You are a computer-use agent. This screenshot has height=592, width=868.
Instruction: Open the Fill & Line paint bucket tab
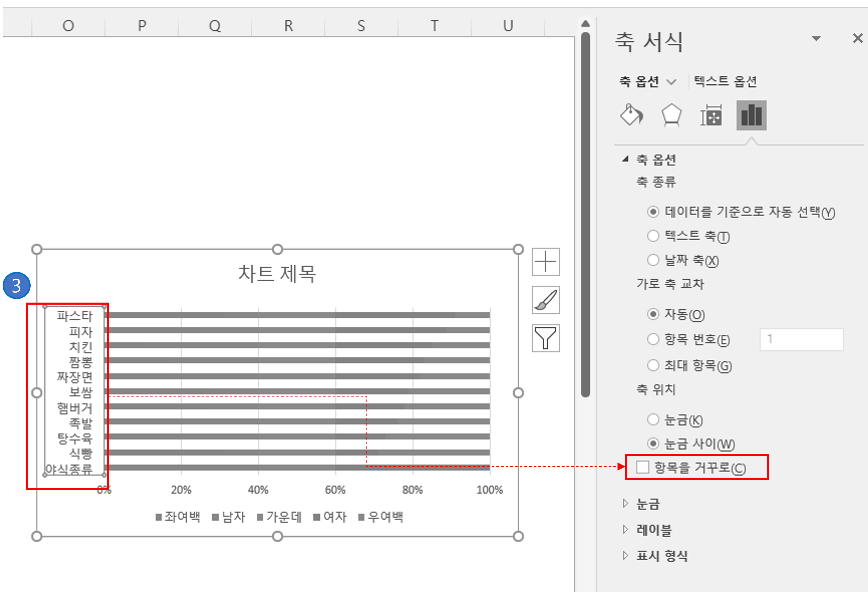632,115
